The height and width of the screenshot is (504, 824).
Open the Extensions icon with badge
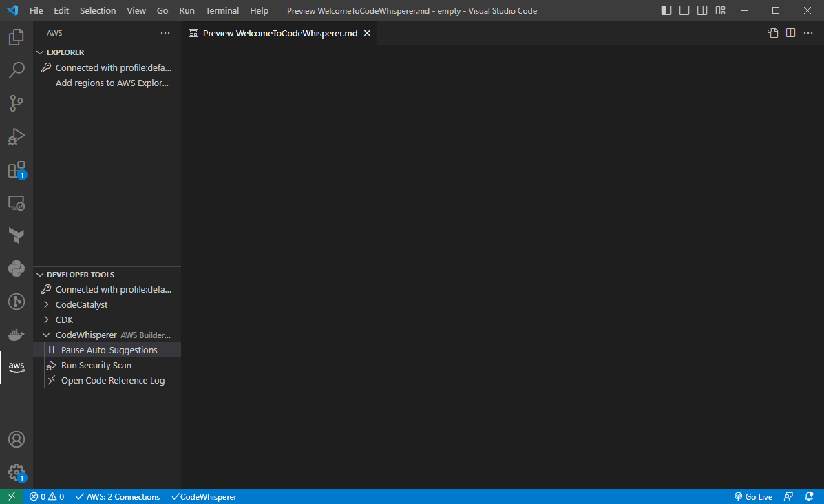pyautogui.click(x=17, y=170)
